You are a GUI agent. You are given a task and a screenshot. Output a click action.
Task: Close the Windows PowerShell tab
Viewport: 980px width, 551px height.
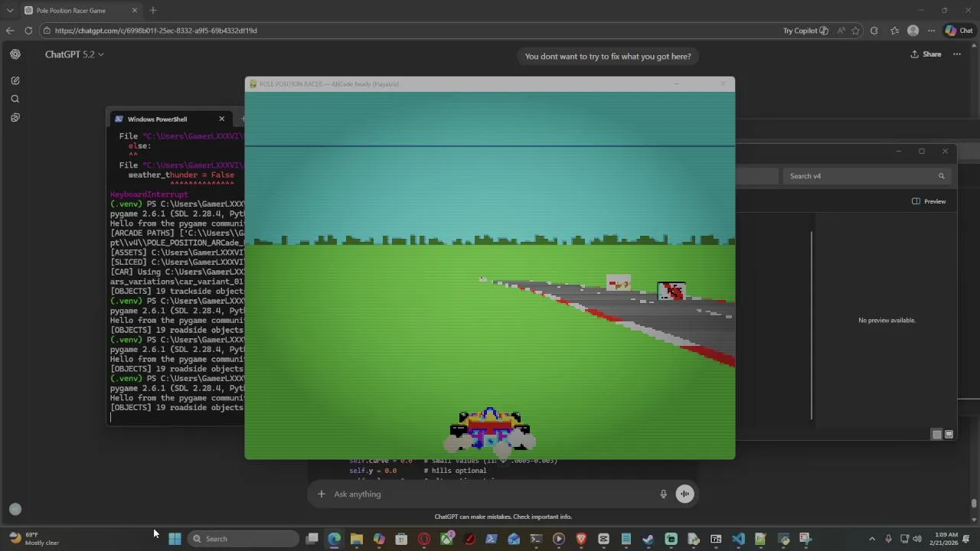point(222,119)
